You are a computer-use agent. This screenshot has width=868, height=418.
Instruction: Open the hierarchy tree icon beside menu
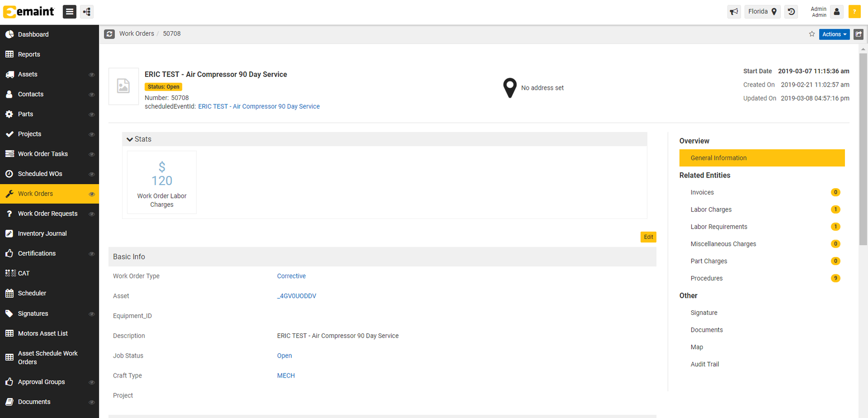pos(87,11)
